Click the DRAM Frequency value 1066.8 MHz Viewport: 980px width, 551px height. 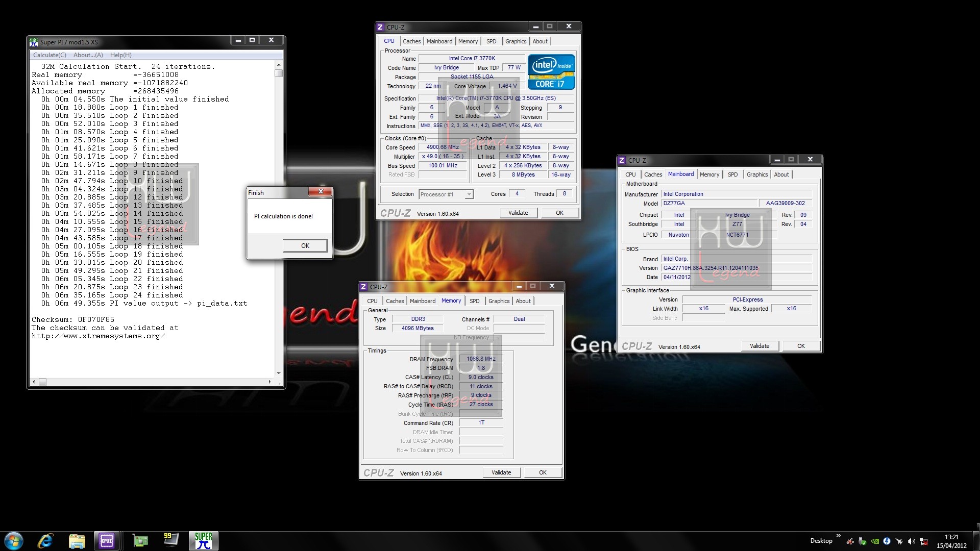(x=481, y=359)
